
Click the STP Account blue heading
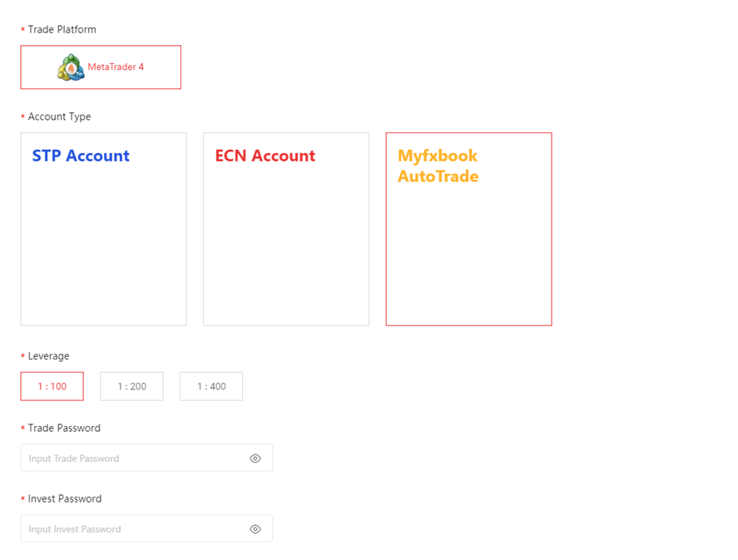pyautogui.click(x=81, y=156)
